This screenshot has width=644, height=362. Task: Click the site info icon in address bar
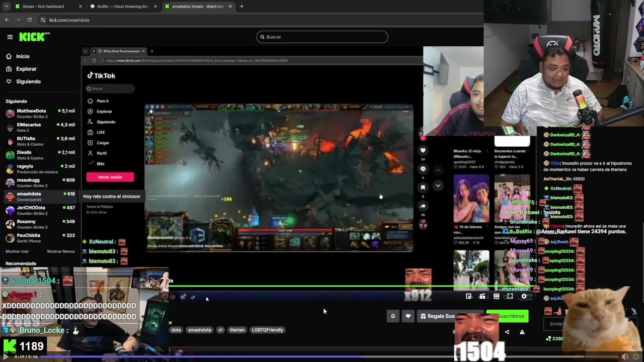tap(43, 20)
